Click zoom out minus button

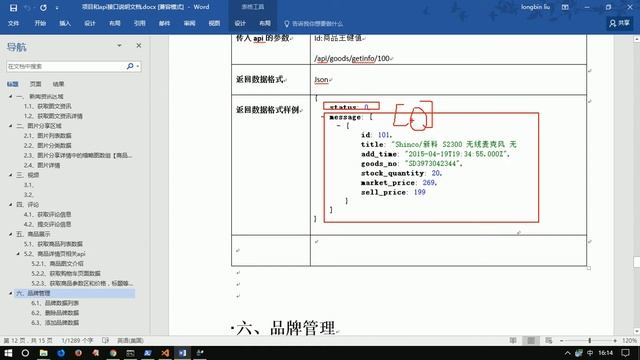562,340
